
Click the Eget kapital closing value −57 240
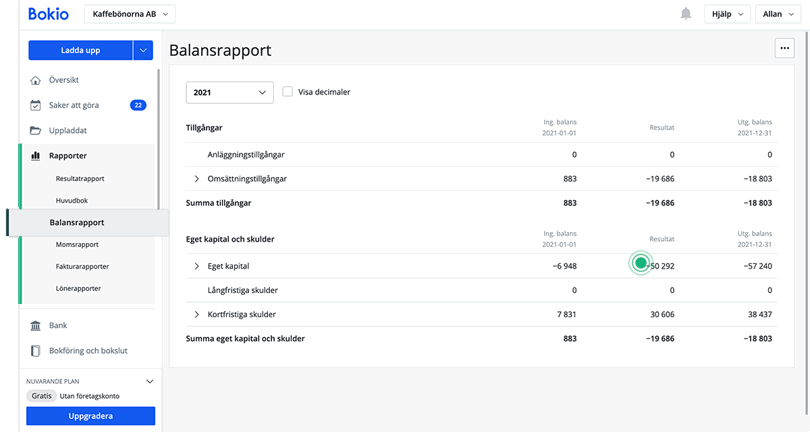click(758, 266)
